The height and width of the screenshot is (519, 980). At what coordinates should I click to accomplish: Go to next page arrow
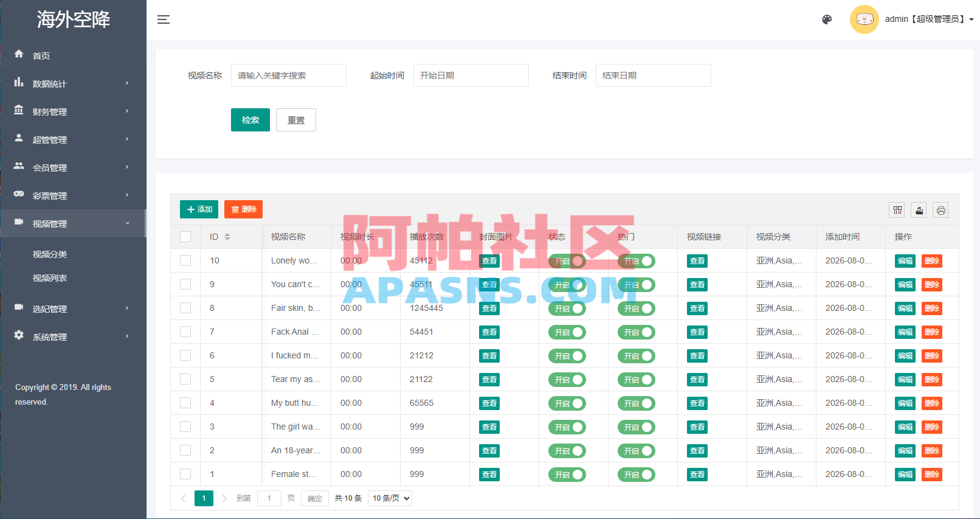pos(224,498)
